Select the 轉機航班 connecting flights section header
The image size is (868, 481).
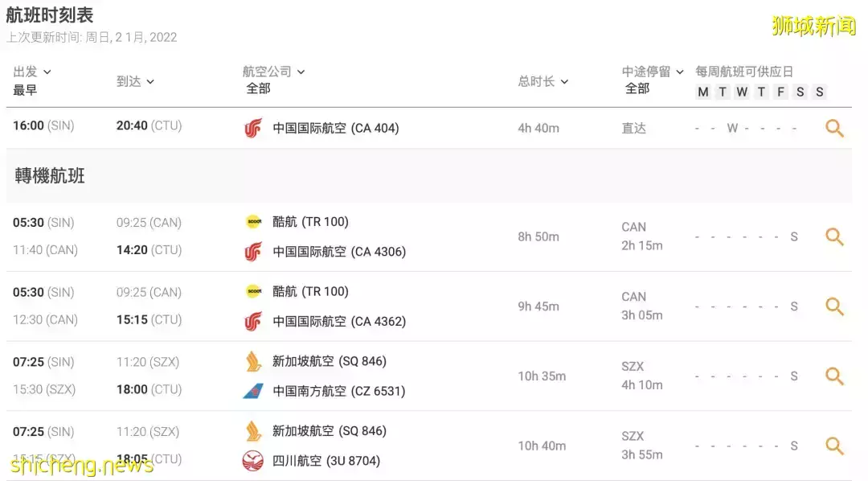coord(50,175)
